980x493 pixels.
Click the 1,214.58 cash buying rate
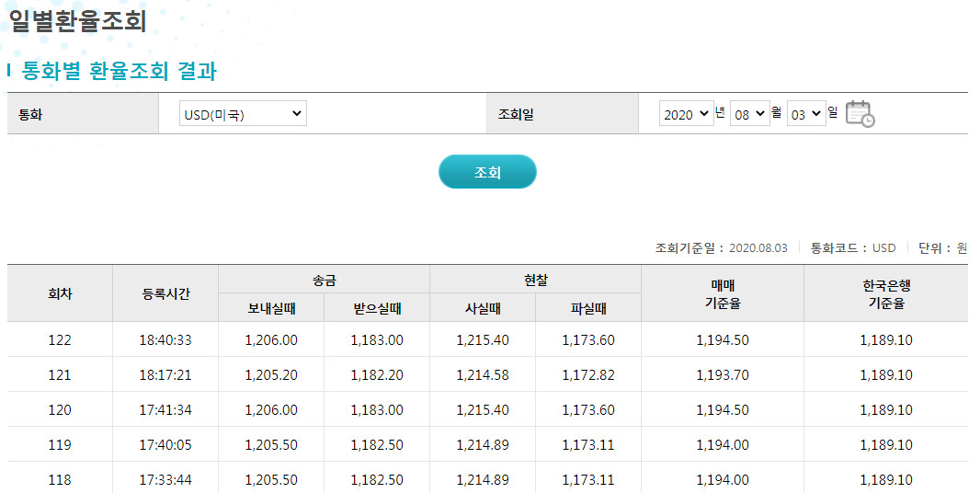click(x=483, y=374)
